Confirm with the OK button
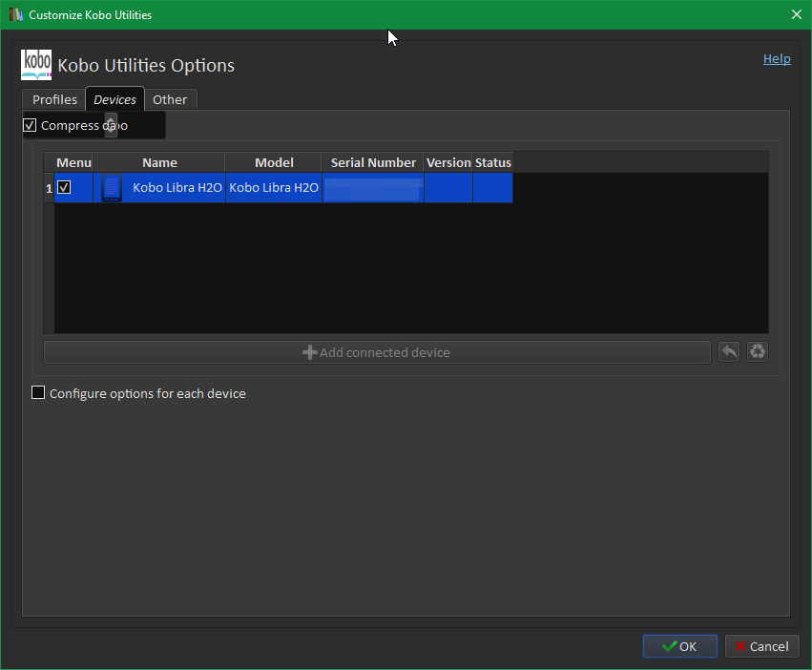The height and width of the screenshot is (670, 812). (680, 646)
